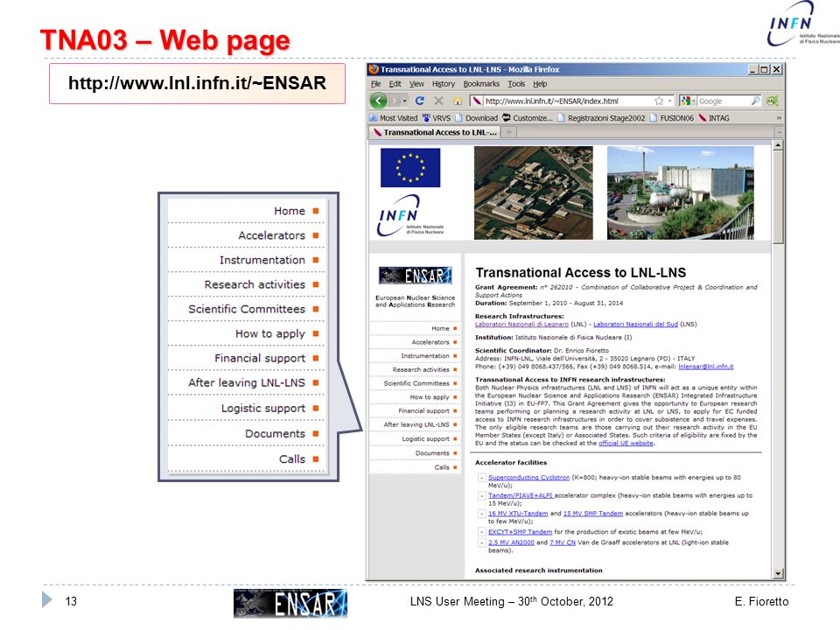
Task: Open the Customize... bookmark
Action: coord(527,118)
